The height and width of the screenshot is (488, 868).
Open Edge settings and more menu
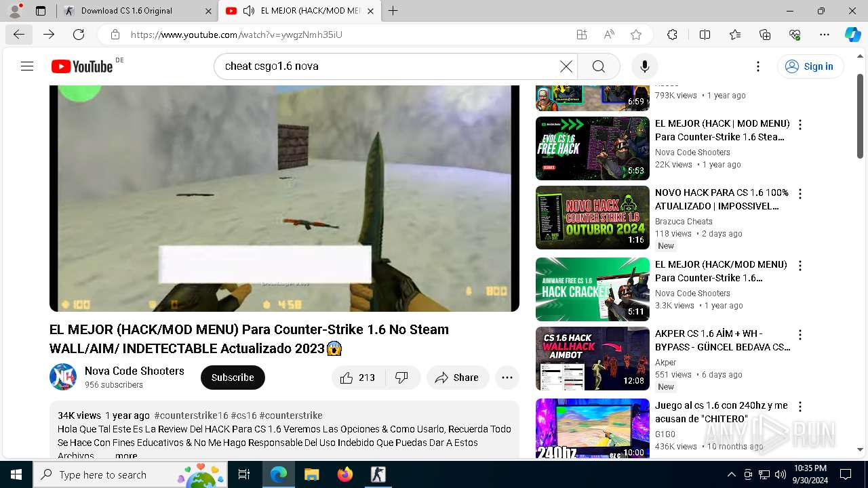pos(825,35)
